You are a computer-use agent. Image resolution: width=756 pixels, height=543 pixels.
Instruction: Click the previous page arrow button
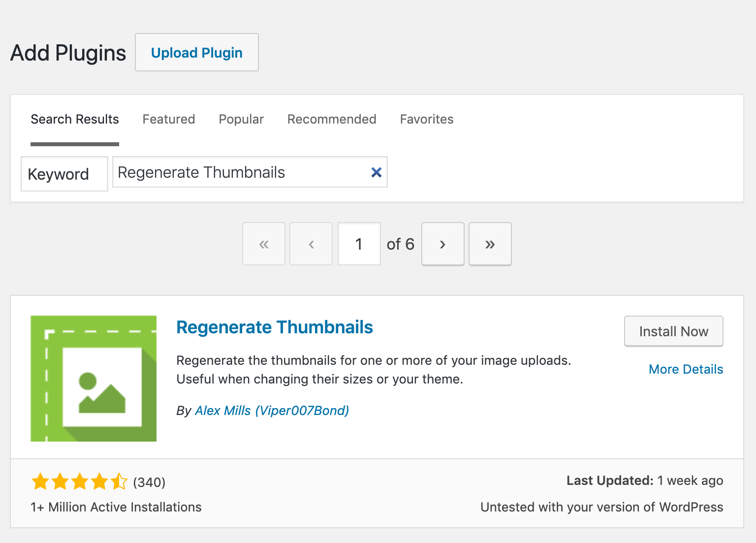pos(311,244)
